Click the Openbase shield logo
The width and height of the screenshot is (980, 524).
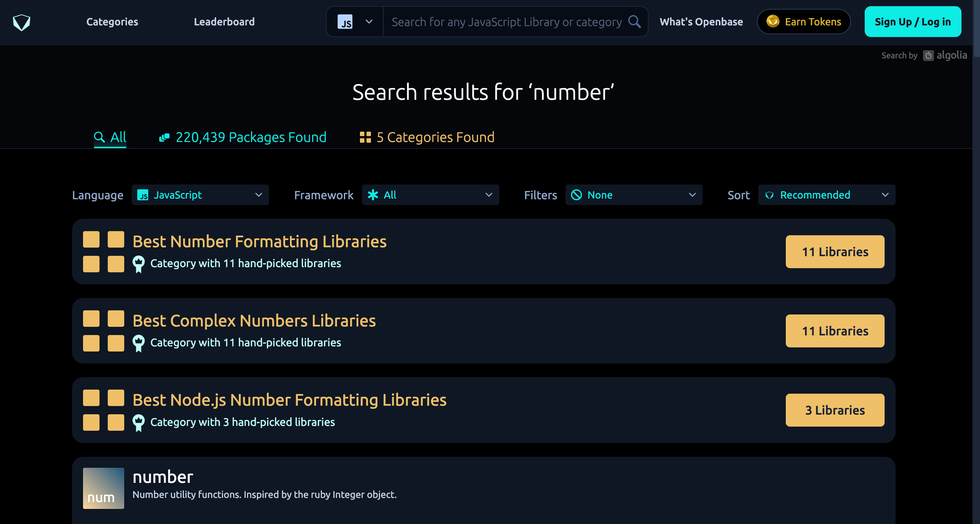click(x=21, y=22)
